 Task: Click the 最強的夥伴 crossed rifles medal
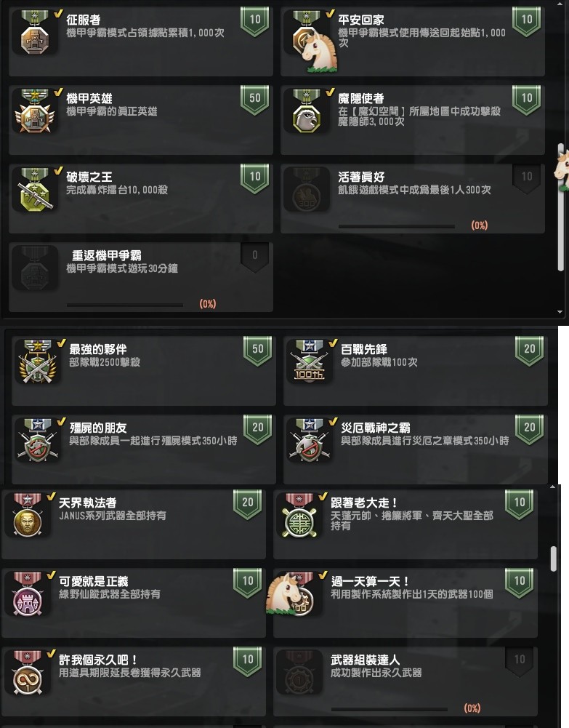point(37,363)
